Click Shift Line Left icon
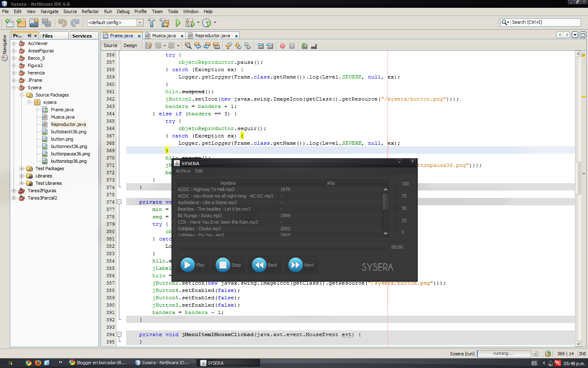Viewport: 588px width, 368px height. [261, 46]
